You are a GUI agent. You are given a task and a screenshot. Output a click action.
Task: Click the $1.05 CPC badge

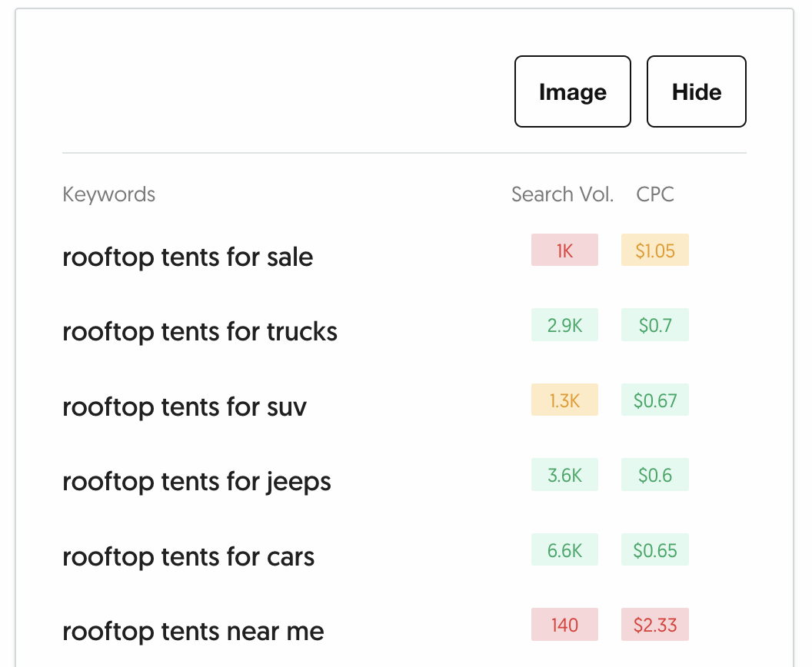[655, 250]
